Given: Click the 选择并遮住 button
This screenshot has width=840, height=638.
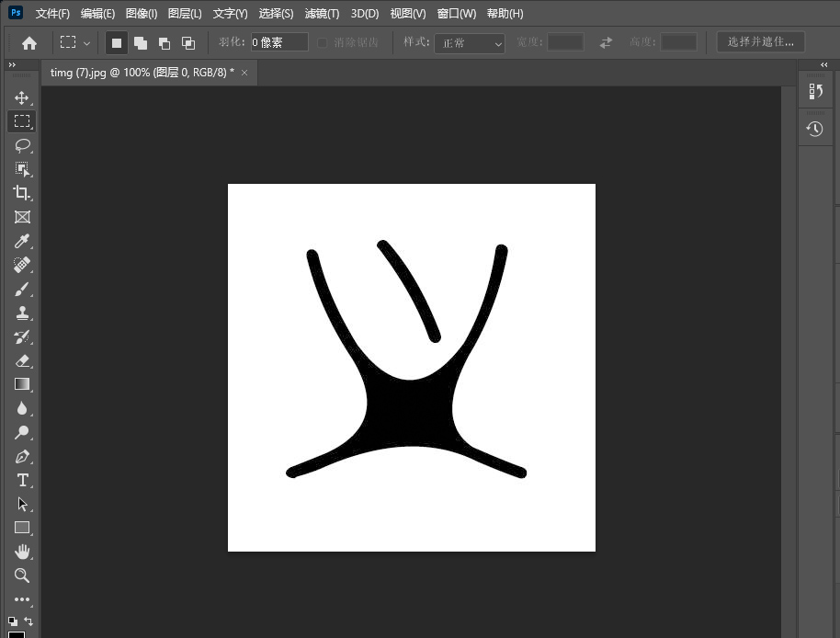Looking at the screenshot, I should click(x=760, y=41).
